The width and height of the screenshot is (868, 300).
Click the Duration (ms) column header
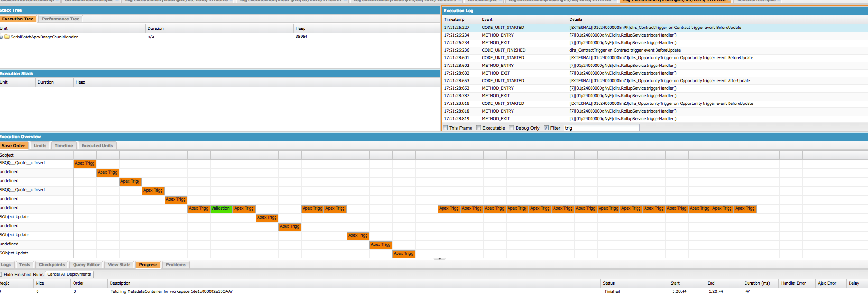(760, 283)
